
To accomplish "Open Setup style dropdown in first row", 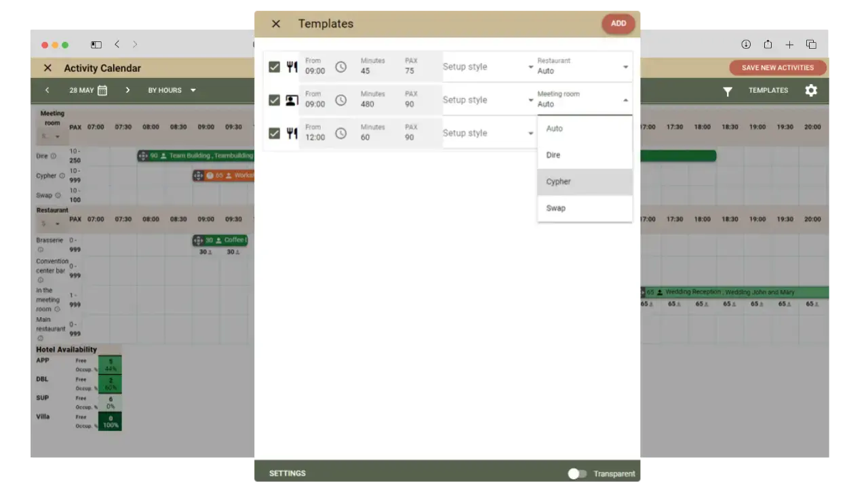I will click(488, 67).
